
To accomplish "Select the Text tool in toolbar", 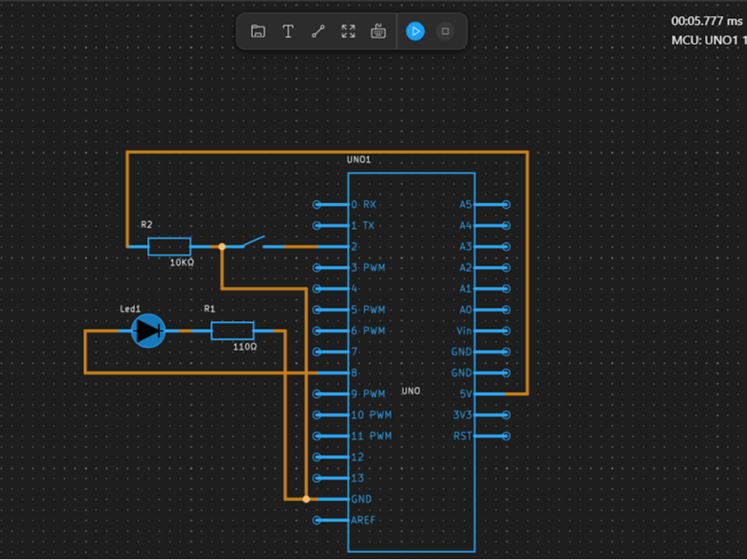I will click(288, 32).
